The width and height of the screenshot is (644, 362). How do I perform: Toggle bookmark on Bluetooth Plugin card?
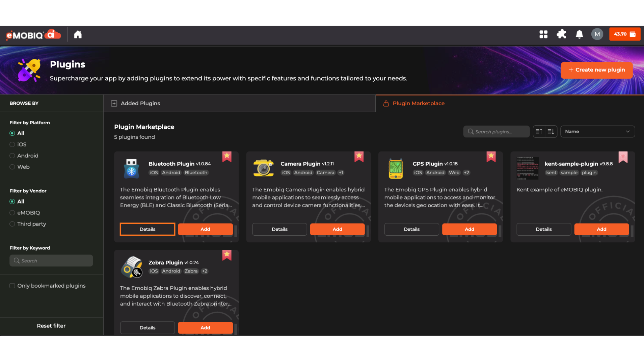pyautogui.click(x=227, y=156)
